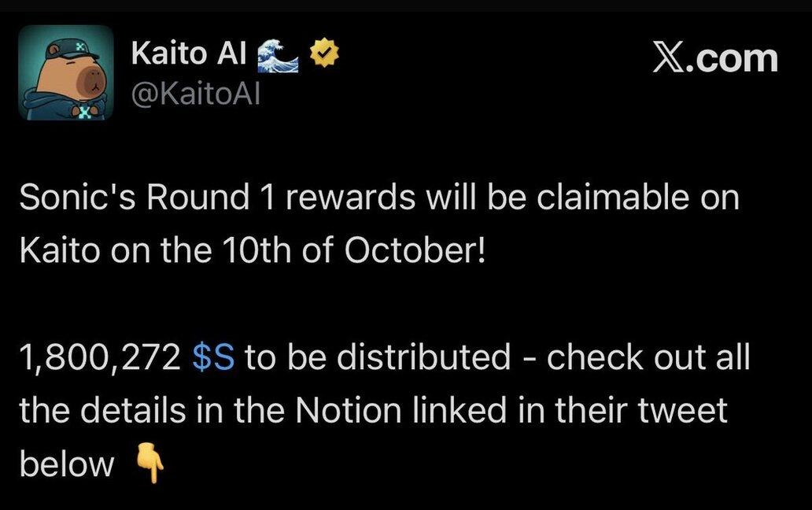812x510 pixels.
Task: Open the $S cashtag link
Action: [213, 359]
